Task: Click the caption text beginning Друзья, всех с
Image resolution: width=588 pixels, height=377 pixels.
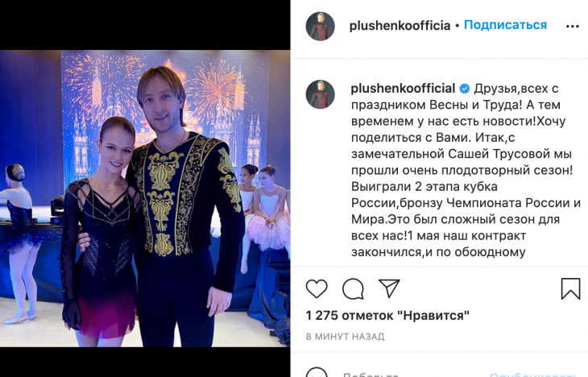Action: pos(465,170)
